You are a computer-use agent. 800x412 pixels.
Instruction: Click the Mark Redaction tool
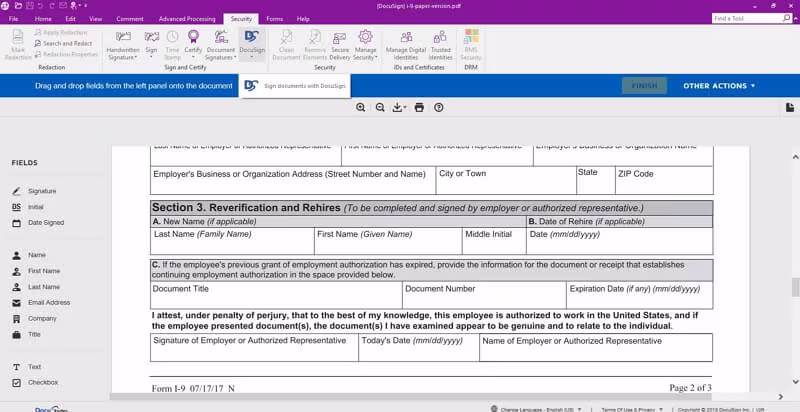[x=18, y=44]
